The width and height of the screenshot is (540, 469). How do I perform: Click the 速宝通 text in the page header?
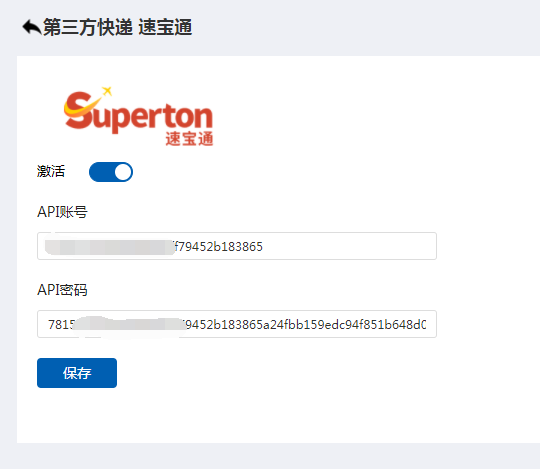point(165,27)
